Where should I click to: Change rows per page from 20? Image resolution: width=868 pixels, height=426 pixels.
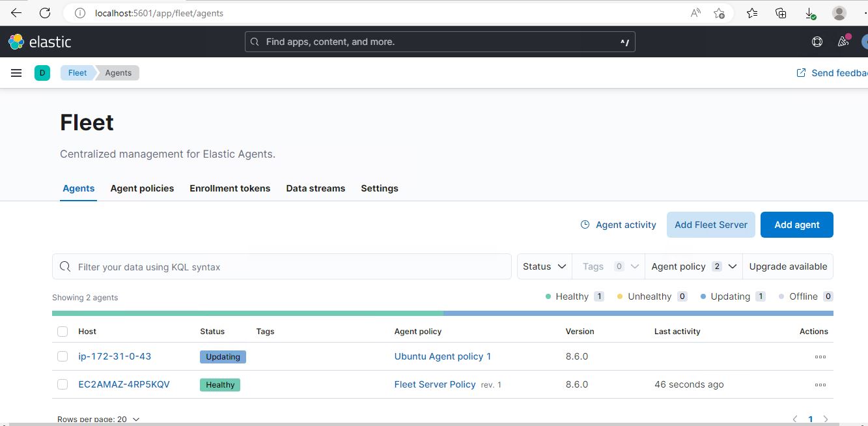(98, 418)
